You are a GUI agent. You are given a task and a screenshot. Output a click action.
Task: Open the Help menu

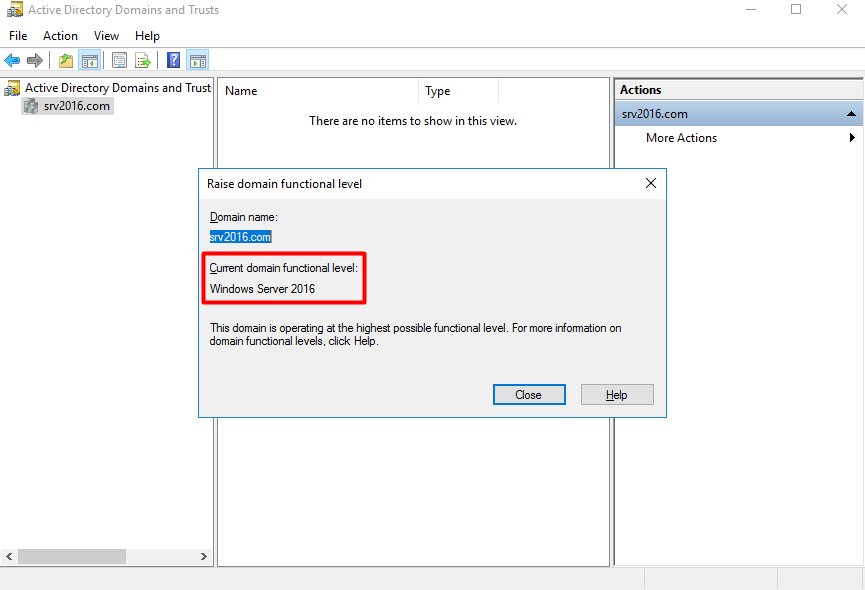tap(147, 36)
